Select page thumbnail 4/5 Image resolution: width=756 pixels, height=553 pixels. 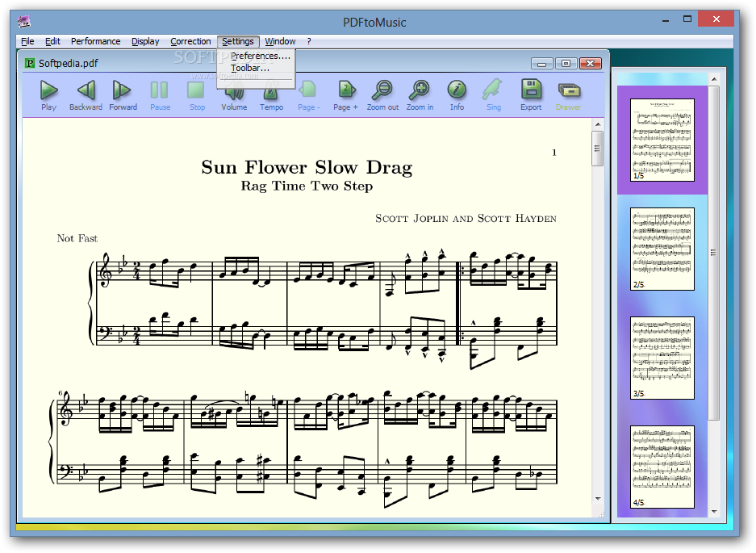pyautogui.click(x=662, y=467)
